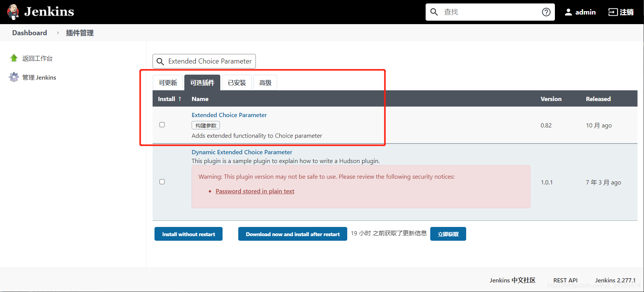Click Download now and install after restart
Viewport: 644px width, 292px height.
293,234
